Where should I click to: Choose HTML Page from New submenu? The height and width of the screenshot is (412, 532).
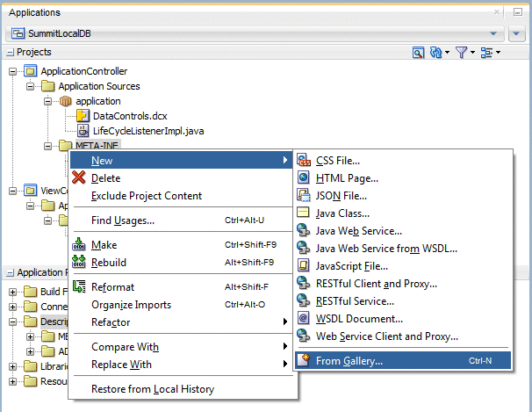pyautogui.click(x=403, y=177)
